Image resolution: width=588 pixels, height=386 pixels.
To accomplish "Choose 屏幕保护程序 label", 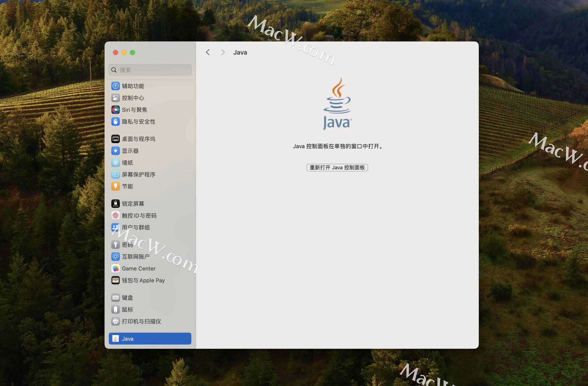I will coord(139,174).
